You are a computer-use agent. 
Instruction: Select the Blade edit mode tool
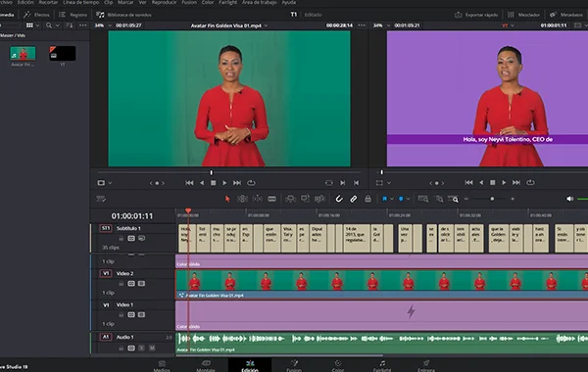coord(271,199)
